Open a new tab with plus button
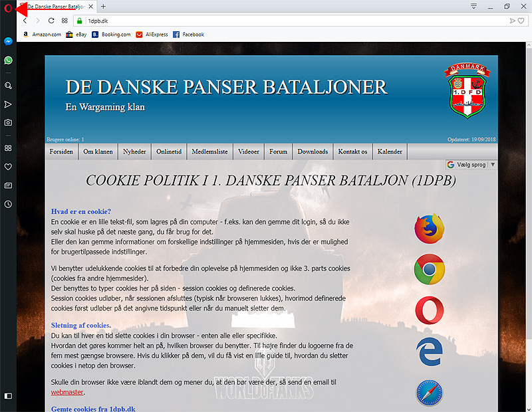This screenshot has width=532, height=412. coord(103,7)
